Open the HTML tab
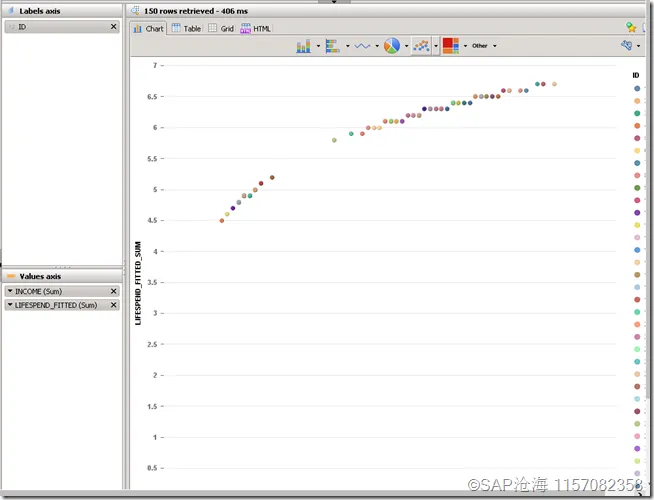 (256, 28)
